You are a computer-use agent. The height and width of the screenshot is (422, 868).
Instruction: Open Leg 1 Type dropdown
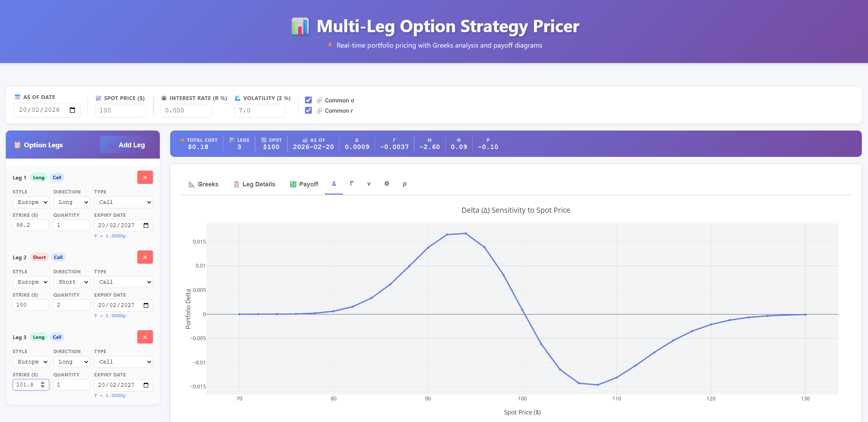[123, 202]
